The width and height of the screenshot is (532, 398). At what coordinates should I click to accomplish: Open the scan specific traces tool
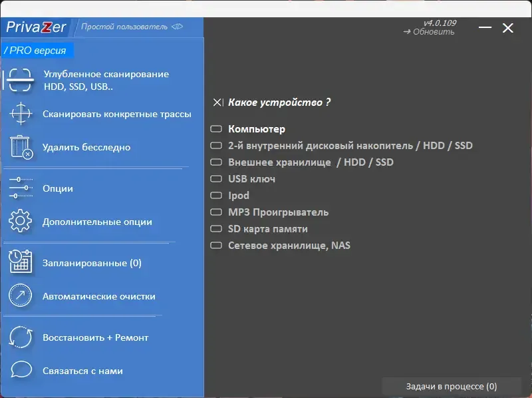[x=21, y=115]
